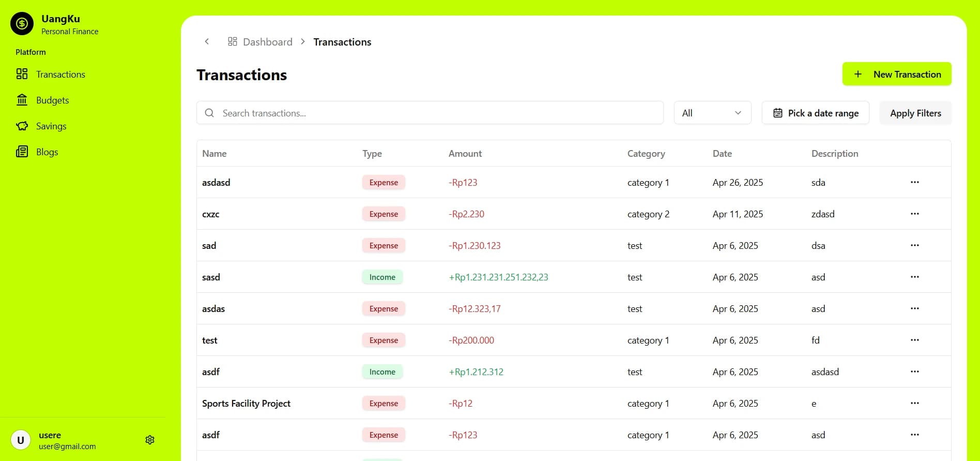This screenshot has height=461, width=980.
Task: Click the amount -Rp12
Action: tap(461, 404)
